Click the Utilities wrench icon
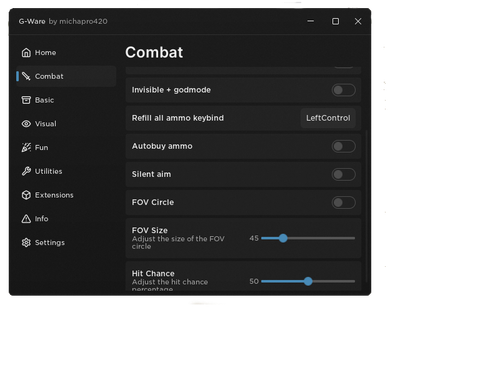Image resolution: width=500 pixels, height=375 pixels. coord(26,171)
